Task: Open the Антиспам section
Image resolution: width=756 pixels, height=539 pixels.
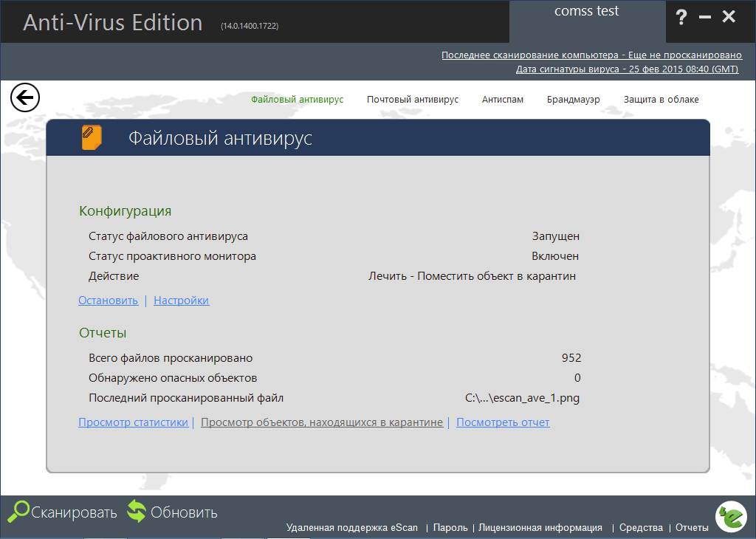Action: click(x=502, y=98)
